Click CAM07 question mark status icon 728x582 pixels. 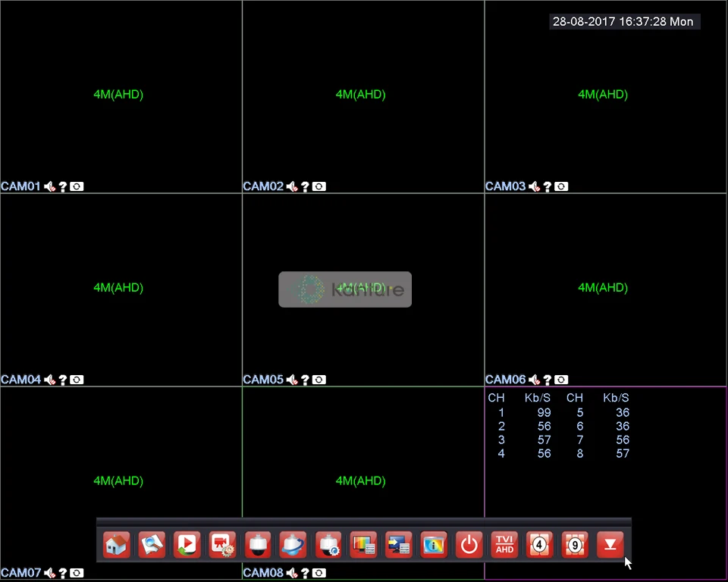(63, 573)
